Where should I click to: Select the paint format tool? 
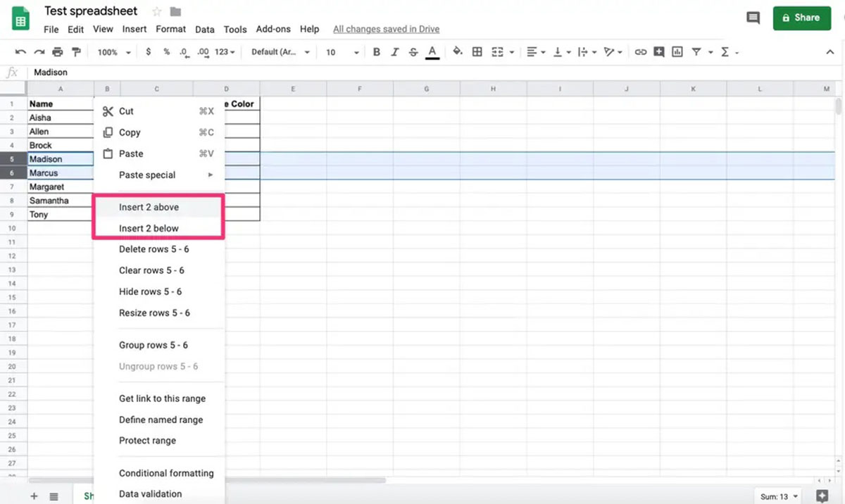(x=76, y=51)
